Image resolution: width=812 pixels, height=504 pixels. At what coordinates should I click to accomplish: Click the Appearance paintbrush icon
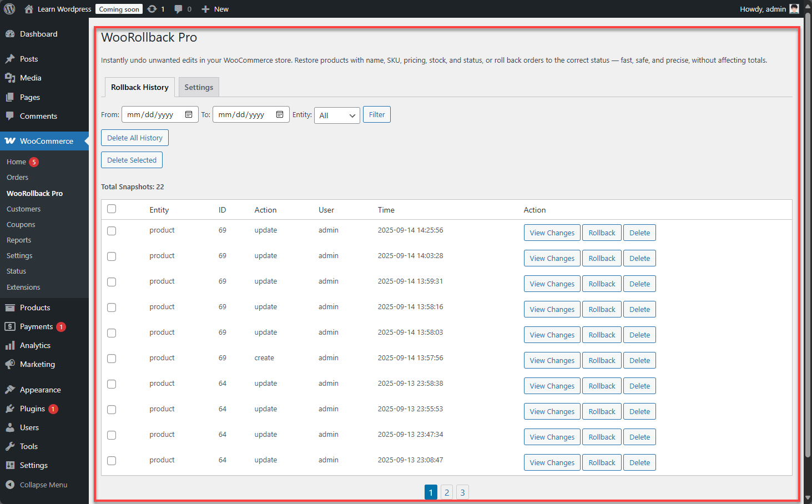click(x=11, y=390)
